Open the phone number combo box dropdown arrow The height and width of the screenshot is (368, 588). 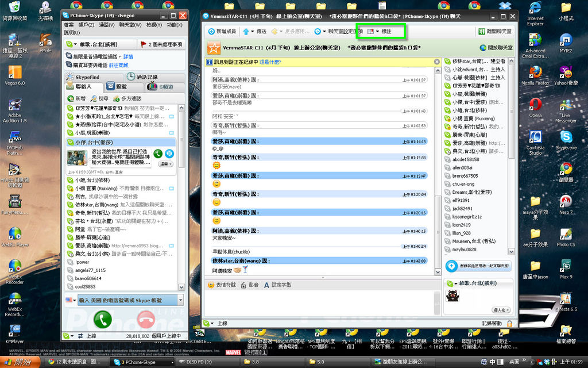pos(180,300)
